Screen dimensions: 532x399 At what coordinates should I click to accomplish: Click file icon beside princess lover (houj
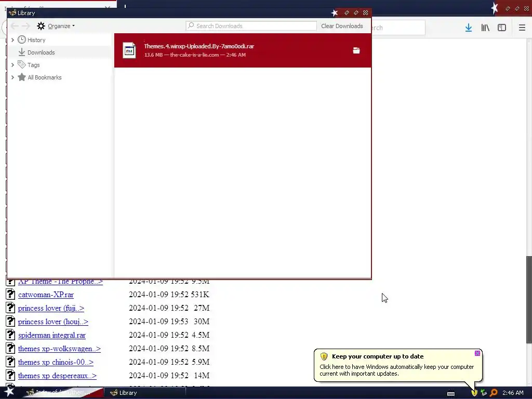pos(10,321)
